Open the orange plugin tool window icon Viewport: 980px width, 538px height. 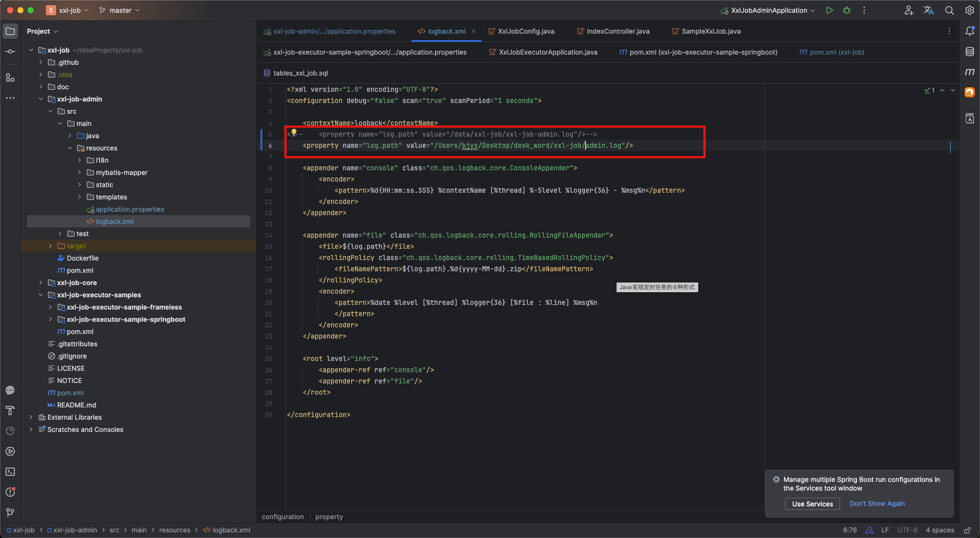point(970,92)
